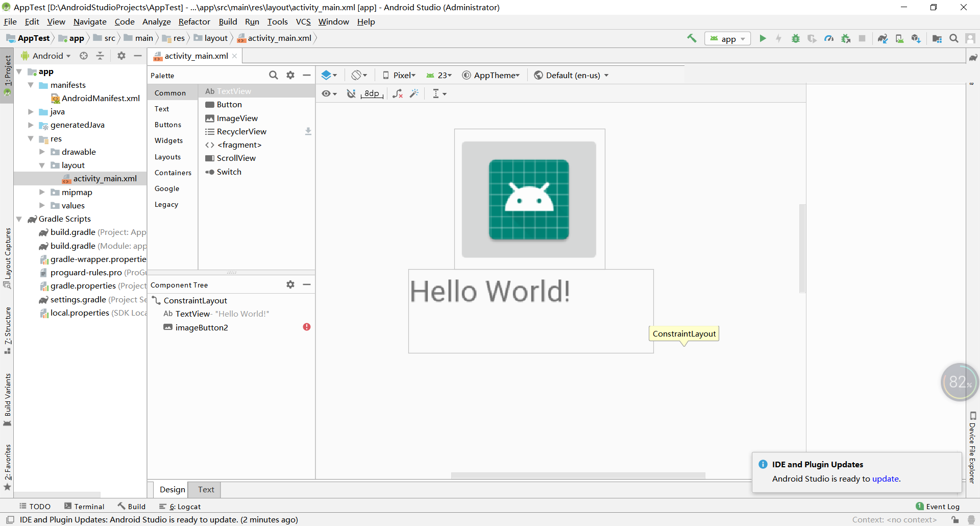Click the update link in notification
Screen dimensions: 980x526
[885, 479]
